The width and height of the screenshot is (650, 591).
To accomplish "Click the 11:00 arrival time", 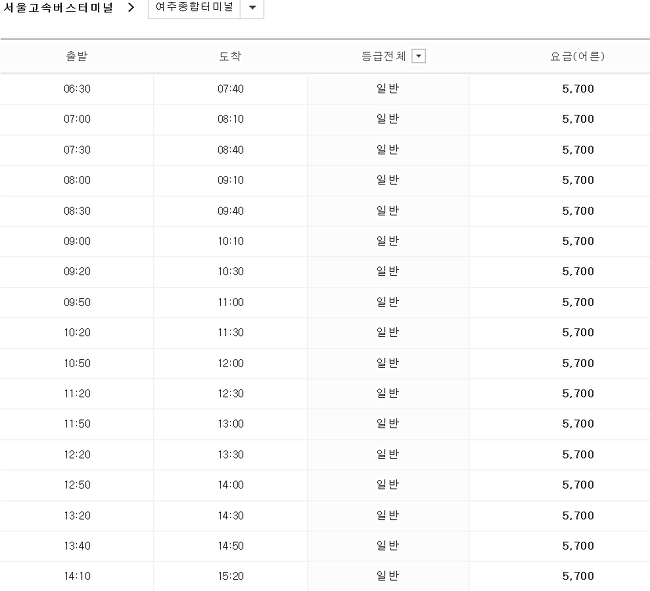I will click(x=230, y=302).
